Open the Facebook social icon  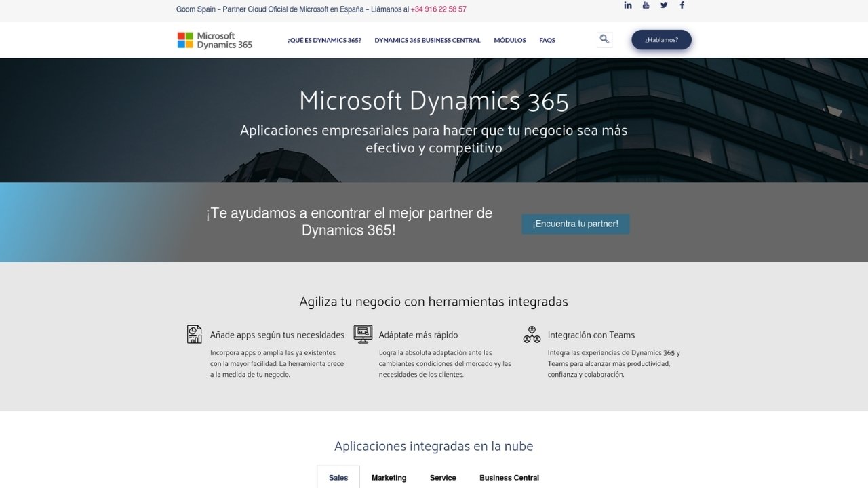(682, 5)
